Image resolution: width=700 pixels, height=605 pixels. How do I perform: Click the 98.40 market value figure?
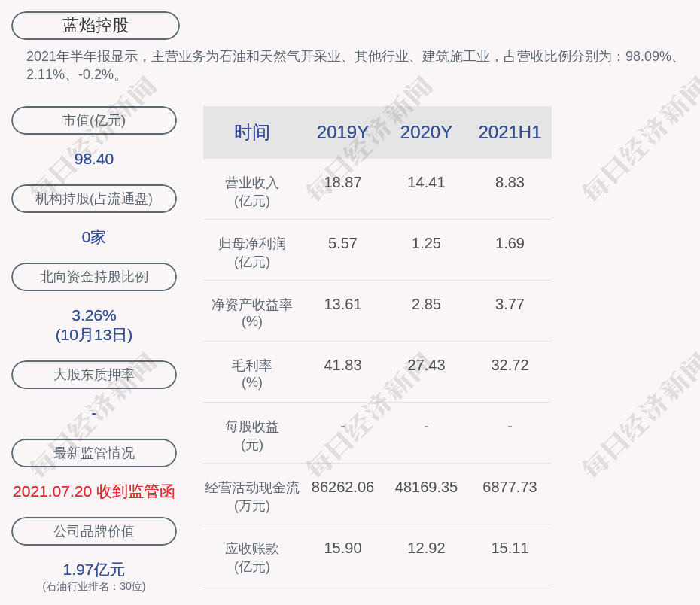point(94,159)
